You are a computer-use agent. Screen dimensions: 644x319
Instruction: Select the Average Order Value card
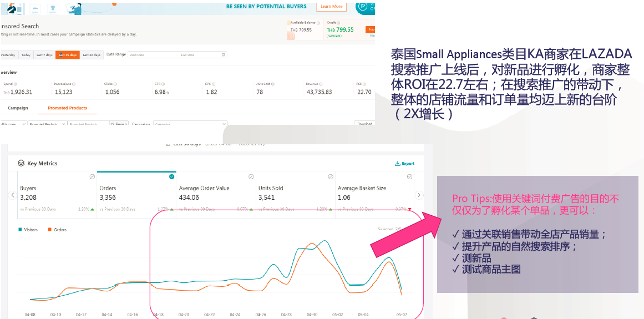pyautogui.click(x=216, y=195)
